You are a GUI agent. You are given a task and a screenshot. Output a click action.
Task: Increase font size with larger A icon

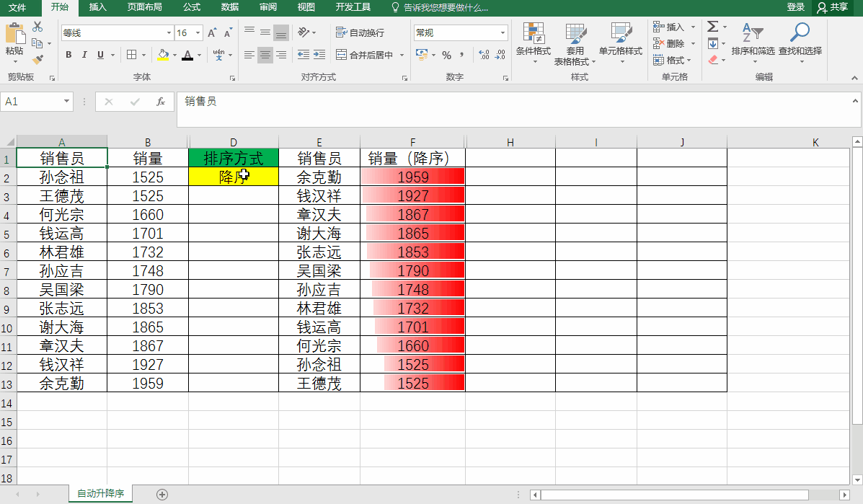coord(212,33)
